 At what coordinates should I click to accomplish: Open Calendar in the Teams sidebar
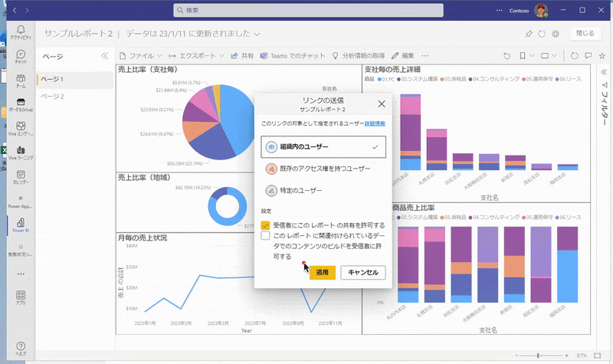click(x=21, y=177)
